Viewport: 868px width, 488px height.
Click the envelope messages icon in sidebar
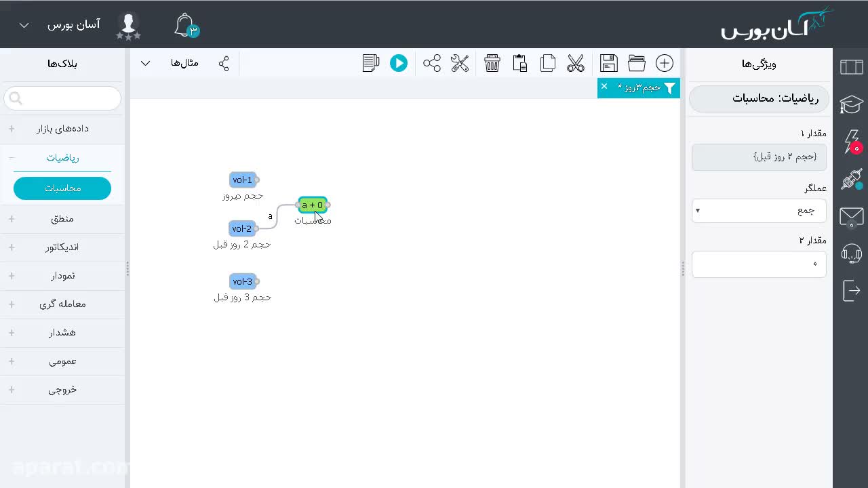[851, 217]
